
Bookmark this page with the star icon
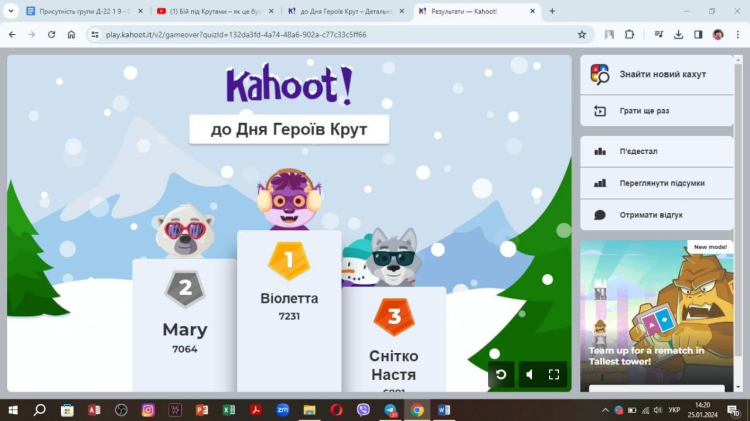click(x=581, y=34)
